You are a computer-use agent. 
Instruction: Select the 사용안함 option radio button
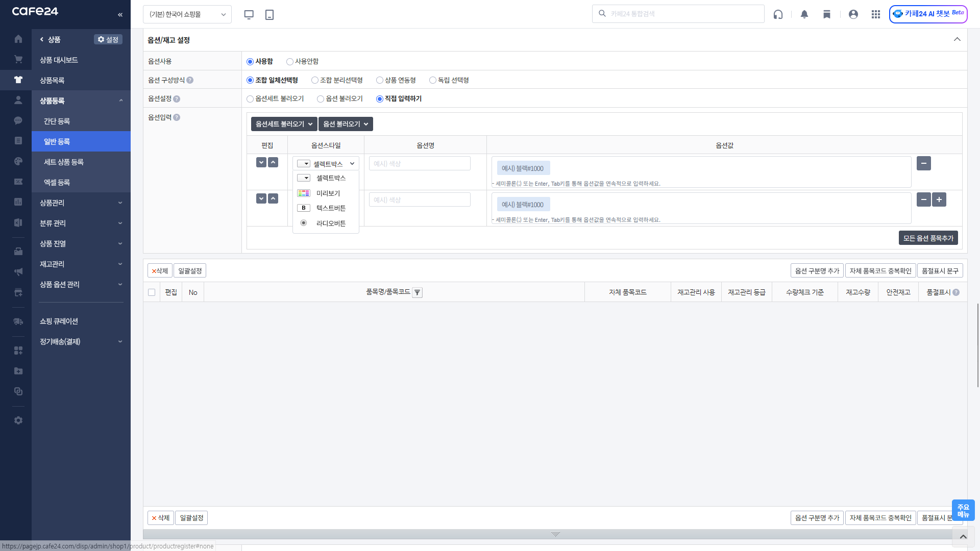[290, 62]
